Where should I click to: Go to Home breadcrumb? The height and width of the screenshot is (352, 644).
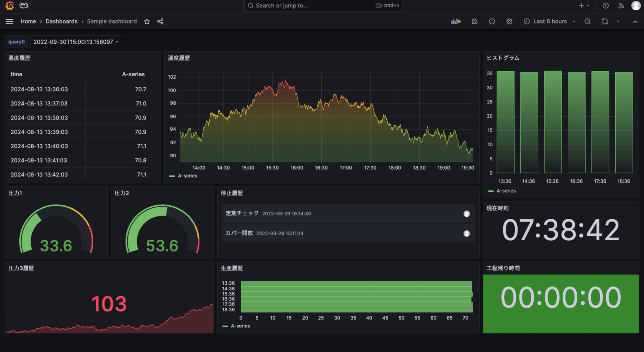[28, 21]
